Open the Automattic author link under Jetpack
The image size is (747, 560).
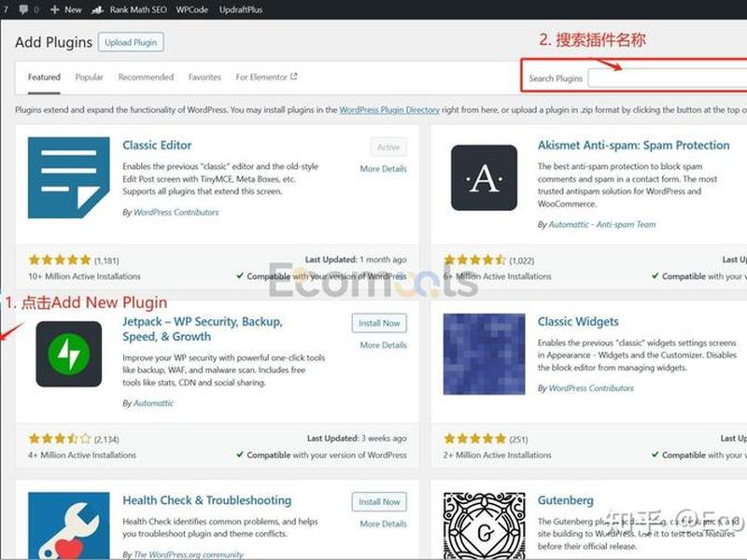pos(153,403)
